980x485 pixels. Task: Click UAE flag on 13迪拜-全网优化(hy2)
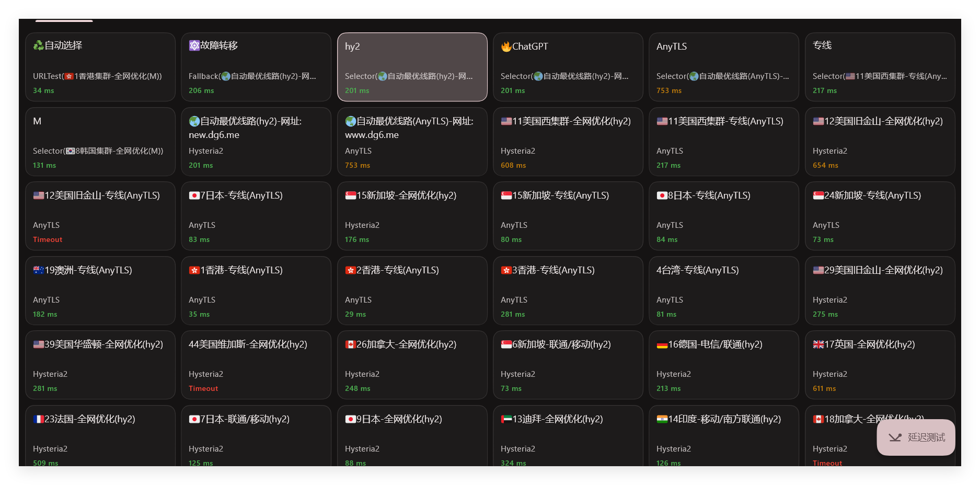point(506,419)
